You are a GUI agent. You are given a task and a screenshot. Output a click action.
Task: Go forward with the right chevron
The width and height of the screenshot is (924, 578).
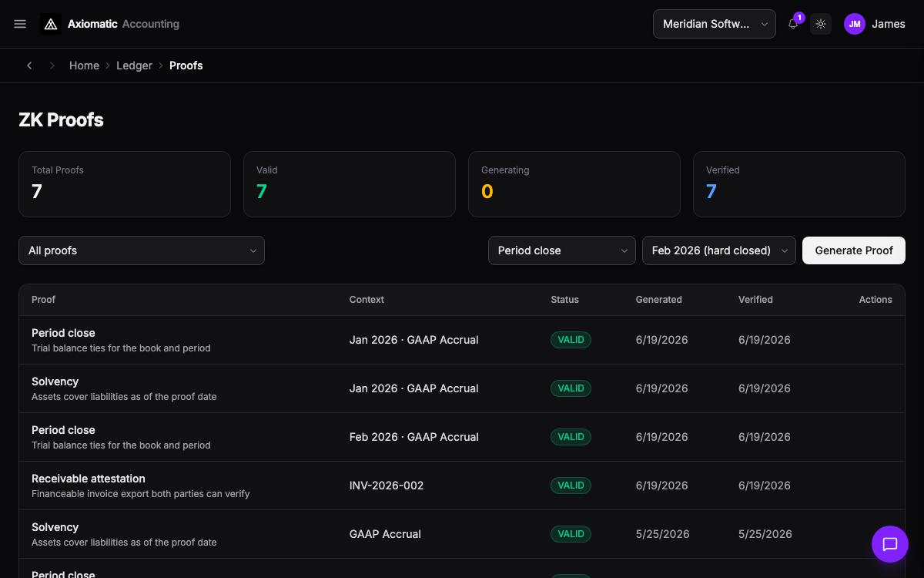point(52,66)
